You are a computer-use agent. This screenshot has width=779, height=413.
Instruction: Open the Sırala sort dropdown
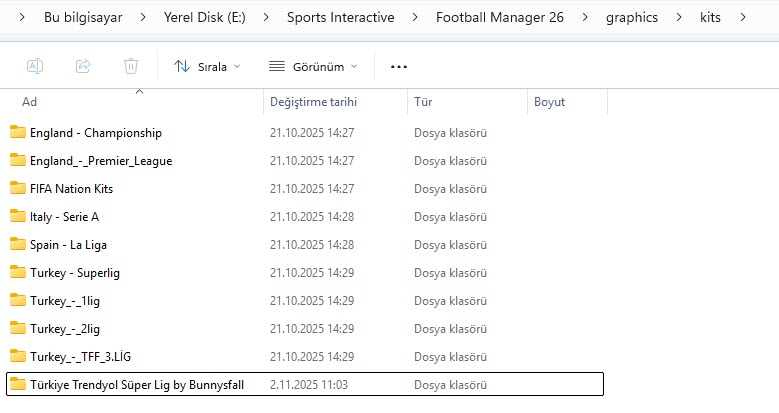click(x=207, y=66)
